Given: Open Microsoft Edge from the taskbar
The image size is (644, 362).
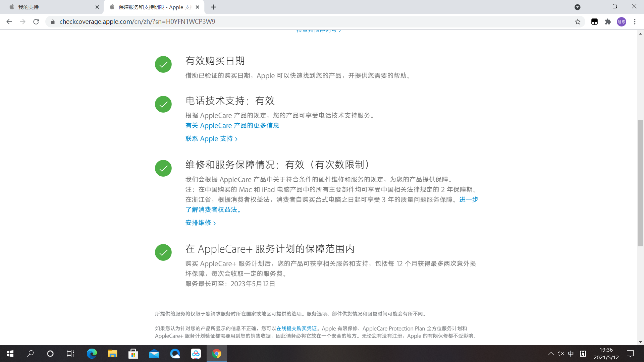Looking at the screenshot, I should [x=92, y=354].
